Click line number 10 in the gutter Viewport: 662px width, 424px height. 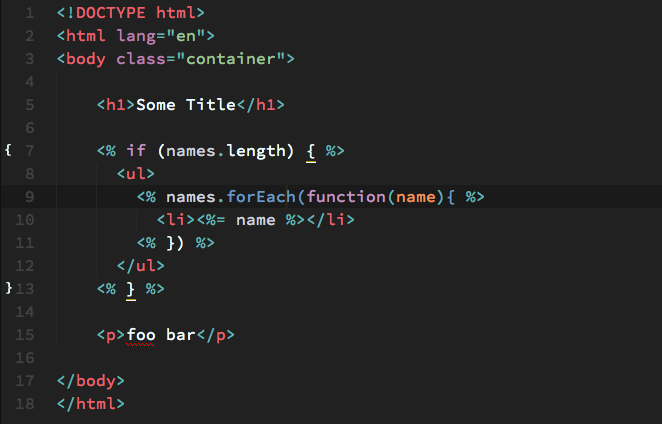[x=25, y=220]
